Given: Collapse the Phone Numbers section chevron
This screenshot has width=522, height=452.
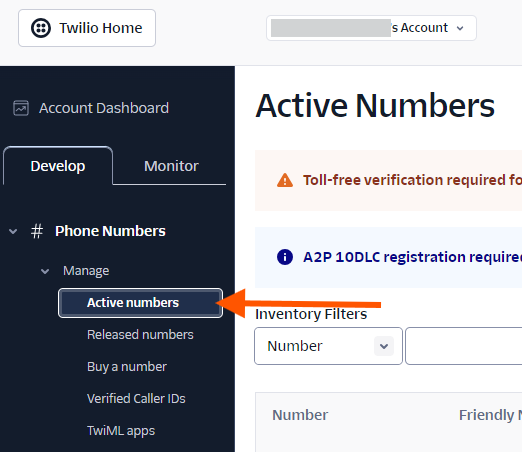Looking at the screenshot, I should tap(13, 231).
